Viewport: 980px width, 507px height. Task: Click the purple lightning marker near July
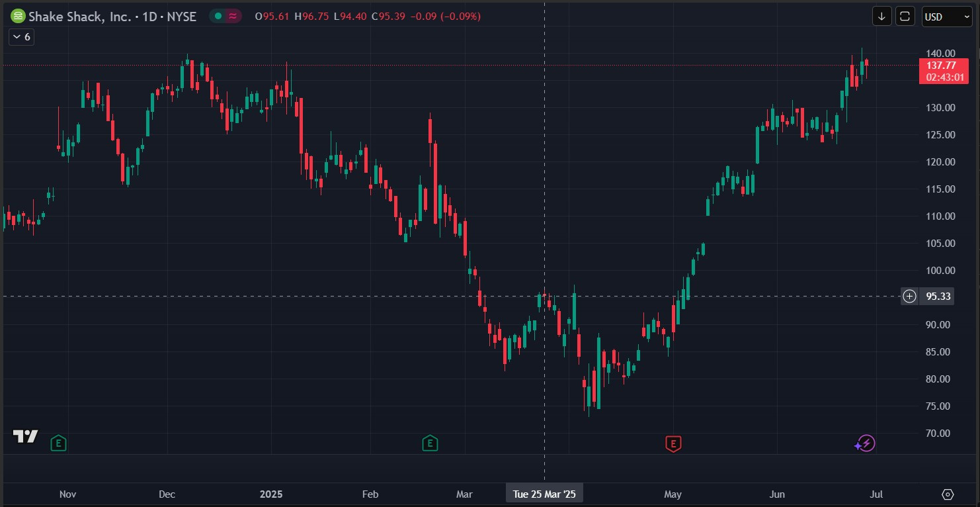click(x=865, y=443)
